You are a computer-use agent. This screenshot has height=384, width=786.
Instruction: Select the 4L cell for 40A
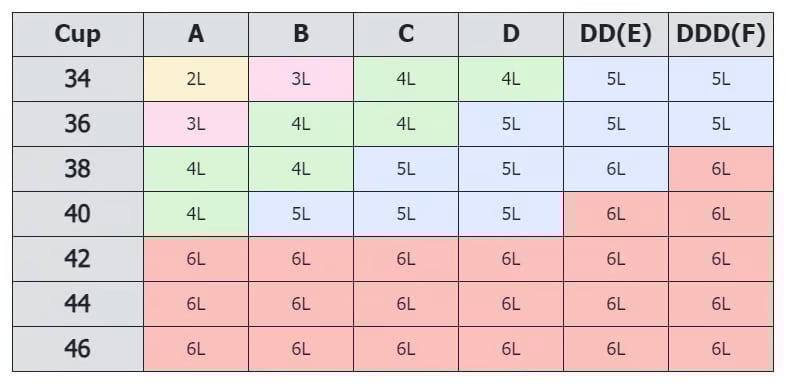(196, 214)
